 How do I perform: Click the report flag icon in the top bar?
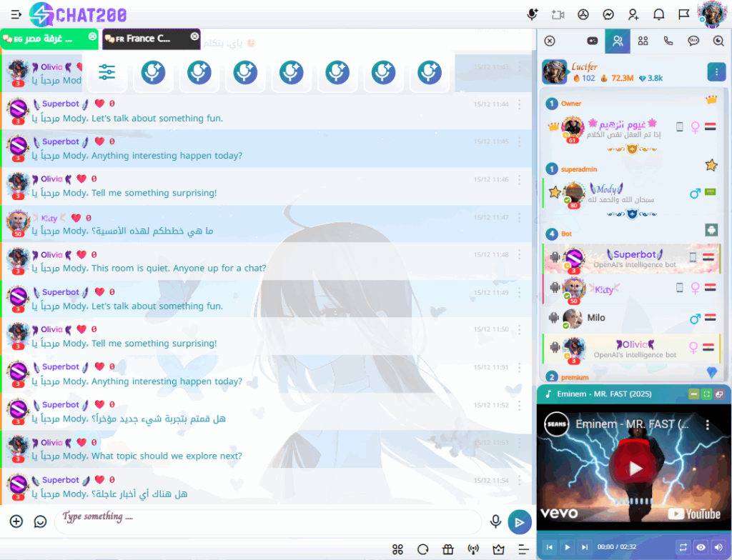[683, 14]
